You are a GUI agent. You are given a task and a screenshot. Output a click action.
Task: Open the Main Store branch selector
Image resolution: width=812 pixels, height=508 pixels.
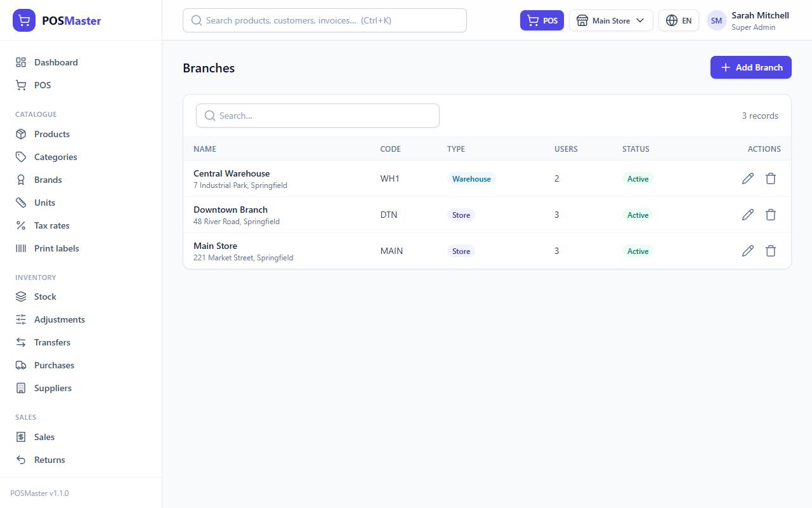click(611, 20)
